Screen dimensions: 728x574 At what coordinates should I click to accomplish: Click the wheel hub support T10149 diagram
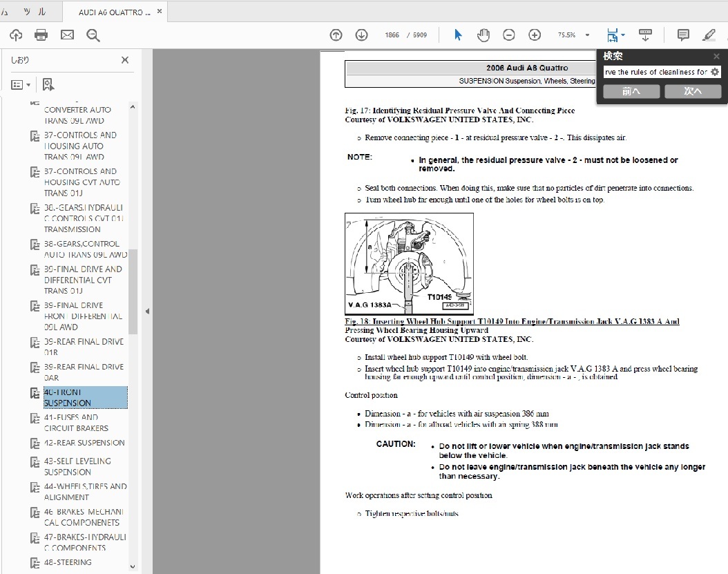click(409, 264)
